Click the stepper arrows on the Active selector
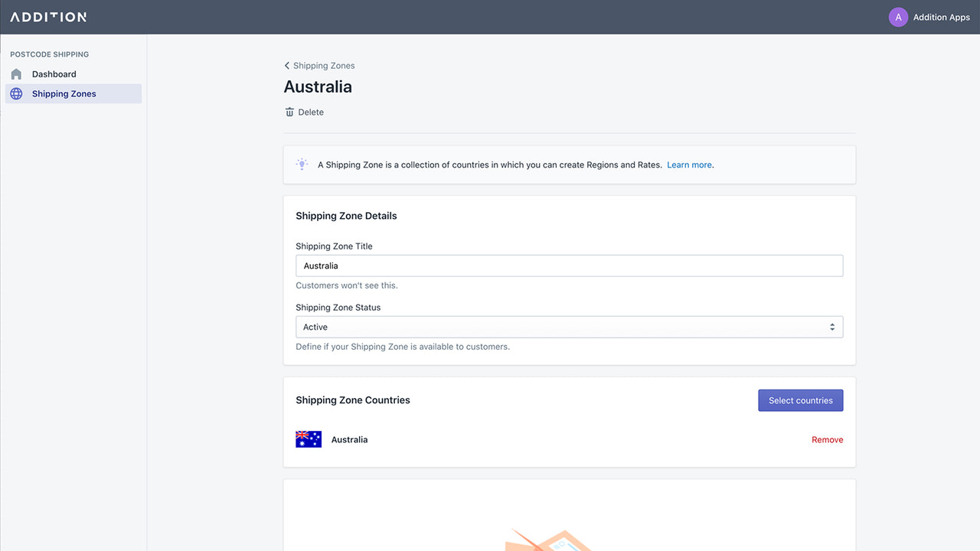Viewport: 980px width, 551px height. (x=831, y=326)
